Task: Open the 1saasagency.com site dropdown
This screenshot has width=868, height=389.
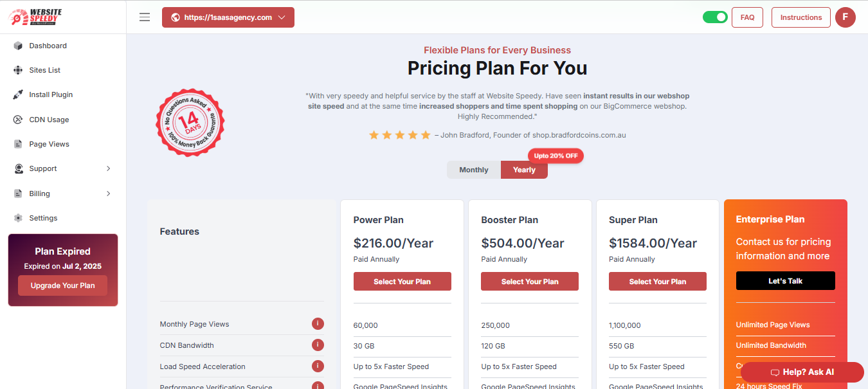Action: click(228, 17)
